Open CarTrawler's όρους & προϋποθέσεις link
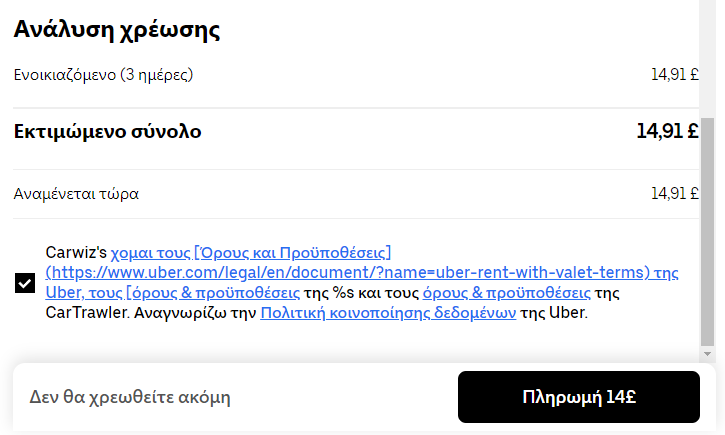 point(506,293)
